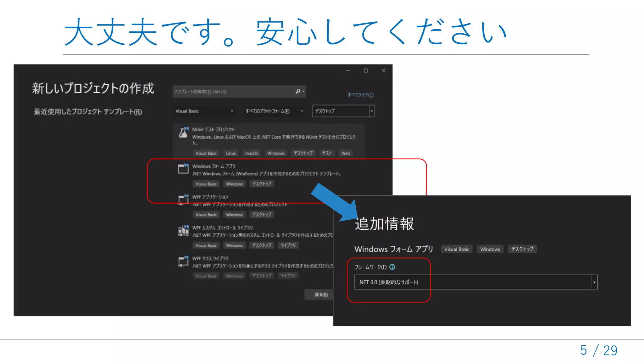Open the .NET 6.0 framework dropdown

tap(476, 282)
